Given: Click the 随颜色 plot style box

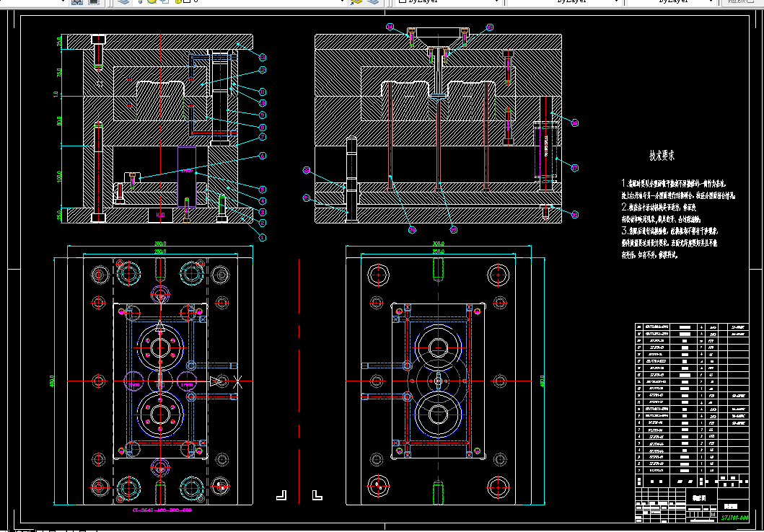Looking at the screenshot, I should coord(740,2).
